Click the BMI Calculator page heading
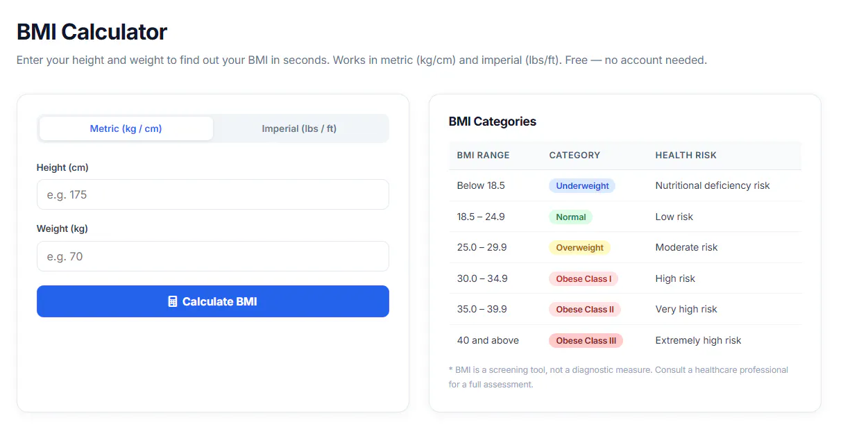Screen dimensions: 868x427 point(92,32)
